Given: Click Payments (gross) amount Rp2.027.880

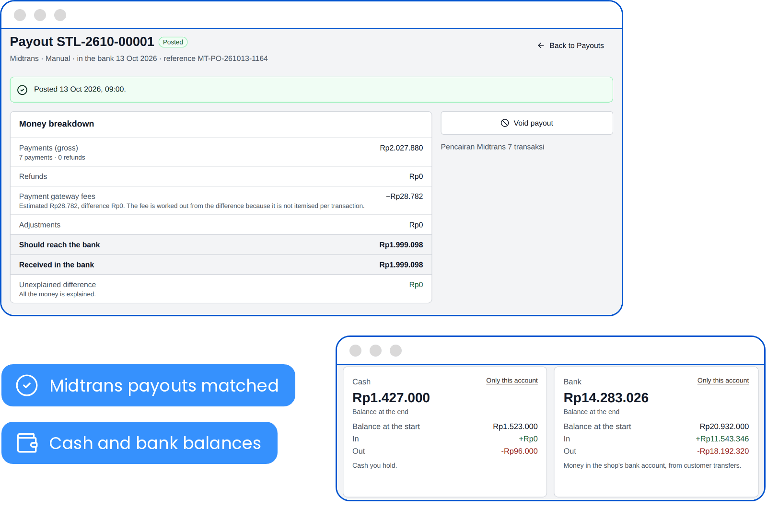Looking at the screenshot, I should 401,148.
